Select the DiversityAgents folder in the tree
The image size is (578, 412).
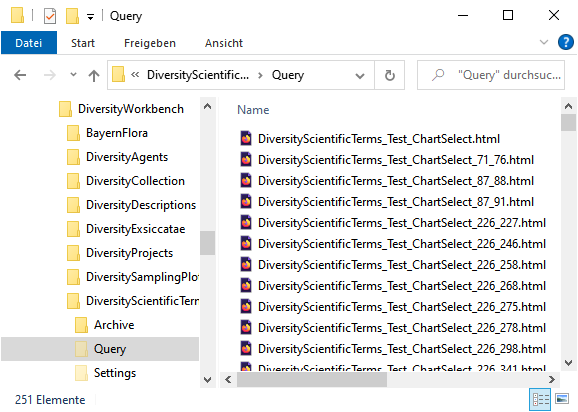pyautogui.click(x=127, y=157)
